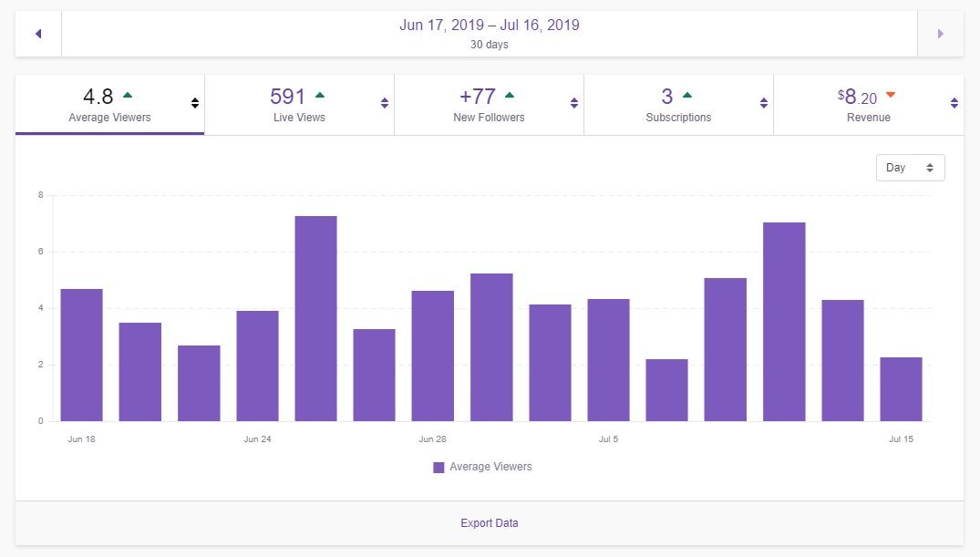This screenshot has height=557, width=980.
Task: Select the Live Views tab
Action: (x=299, y=105)
